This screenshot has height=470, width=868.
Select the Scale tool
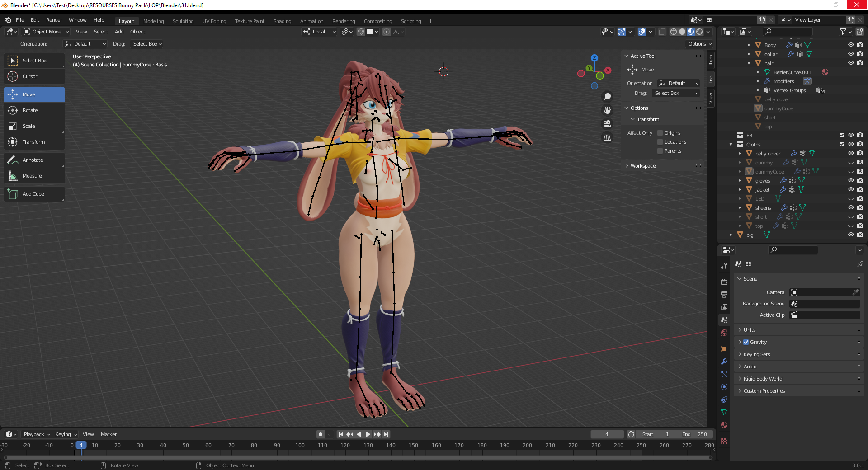(34, 126)
